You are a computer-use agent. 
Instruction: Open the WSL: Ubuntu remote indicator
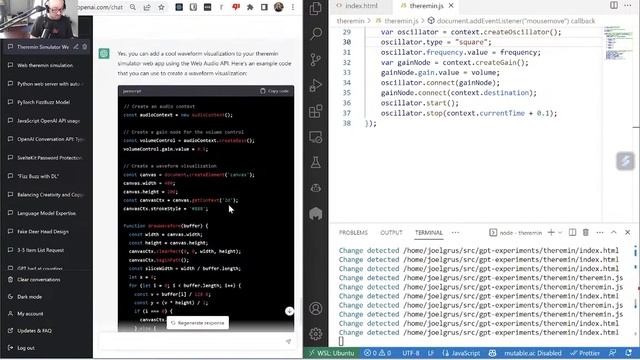tap(331, 353)
